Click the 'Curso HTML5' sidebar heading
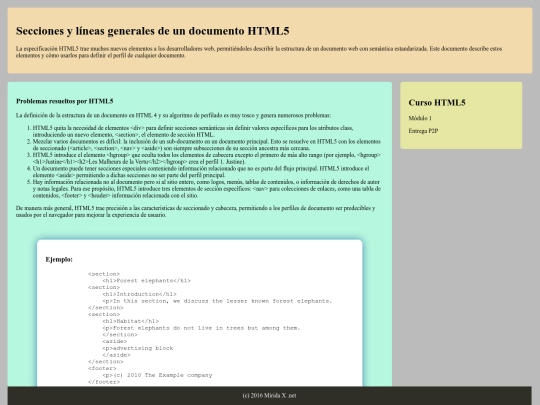Image resolution: width=540 pixels, height=405 pixels. coord(437,103)
